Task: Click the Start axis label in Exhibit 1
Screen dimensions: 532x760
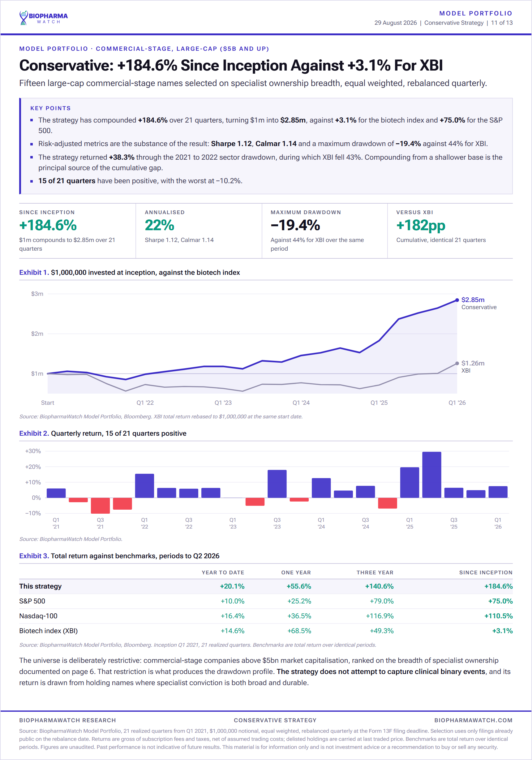Action: (47, 403)
